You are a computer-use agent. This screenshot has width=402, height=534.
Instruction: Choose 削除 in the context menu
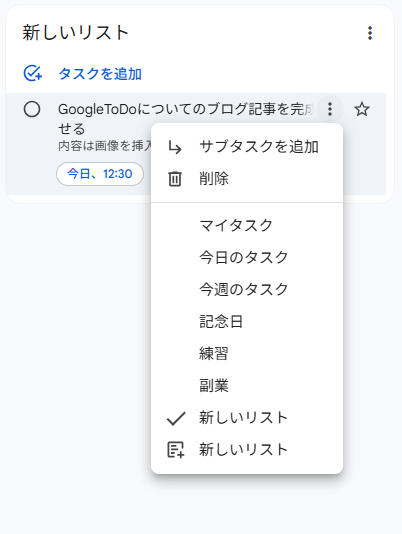tap(247, 179)
